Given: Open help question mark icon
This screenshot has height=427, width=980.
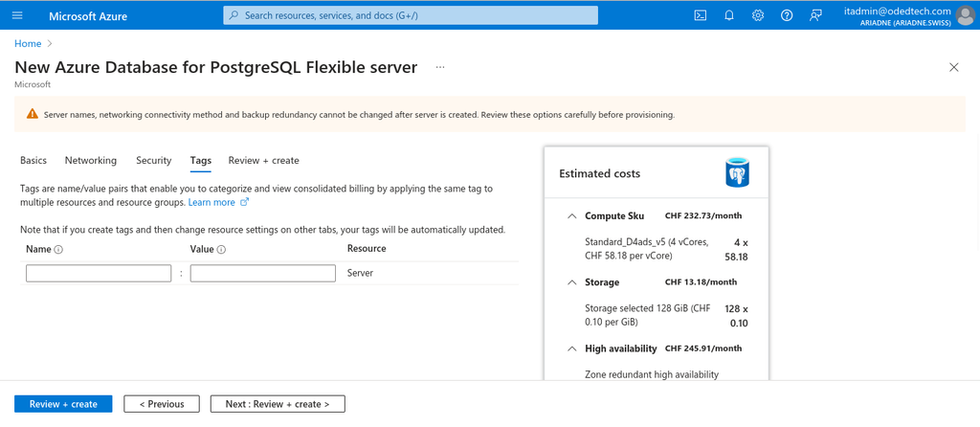Looking at the screenshot, I should [x=787, y=15].
